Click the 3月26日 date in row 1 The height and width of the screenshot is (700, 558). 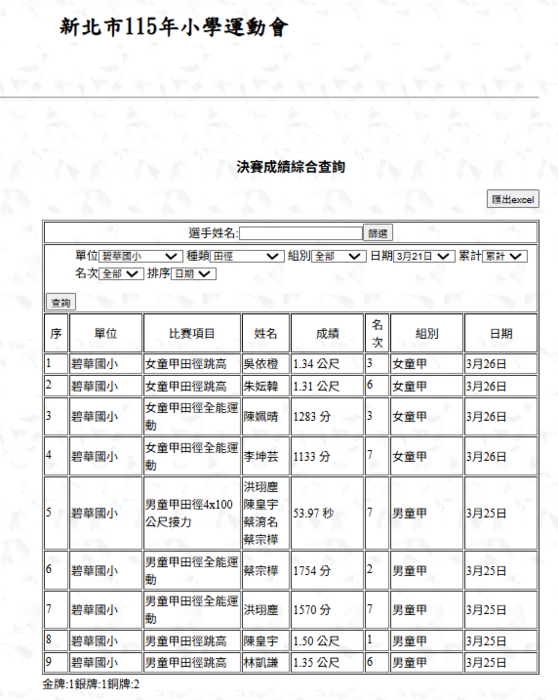pyautogui.click(x=486, y=364)
